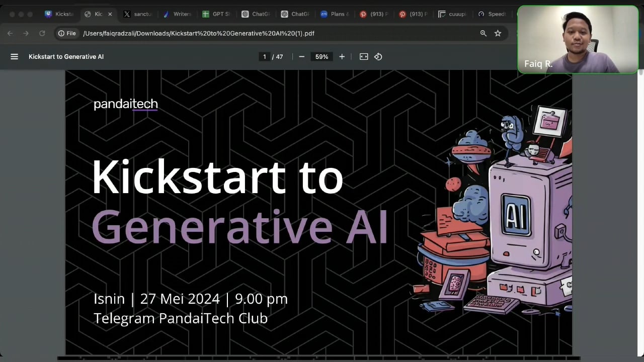644x362 pixels.
Task: Zoom out with the minus button
Action: [x=301, y=57]
